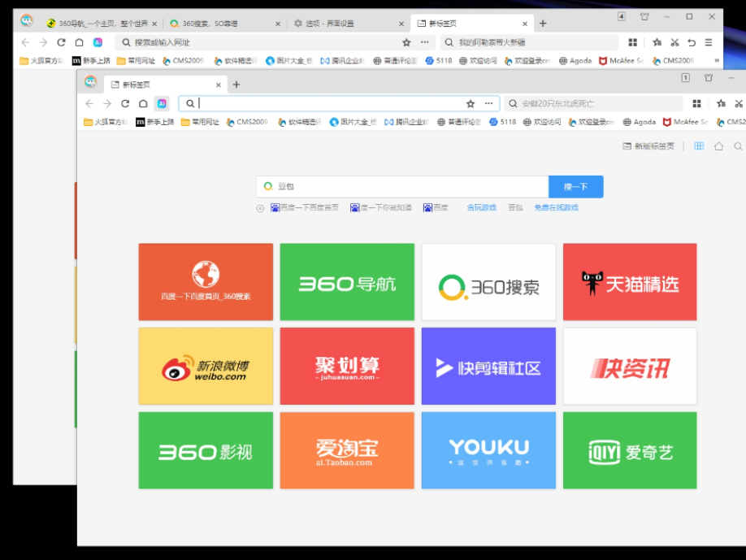Click the refresh icon in back window
The height and width of the screenshot is (560, 746).
tap(62, 42)
